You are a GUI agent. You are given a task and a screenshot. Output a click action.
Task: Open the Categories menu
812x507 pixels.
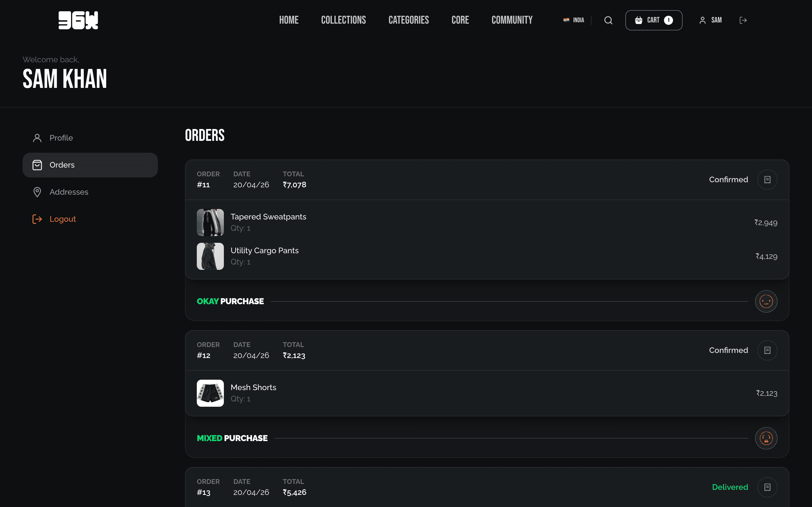408,20
